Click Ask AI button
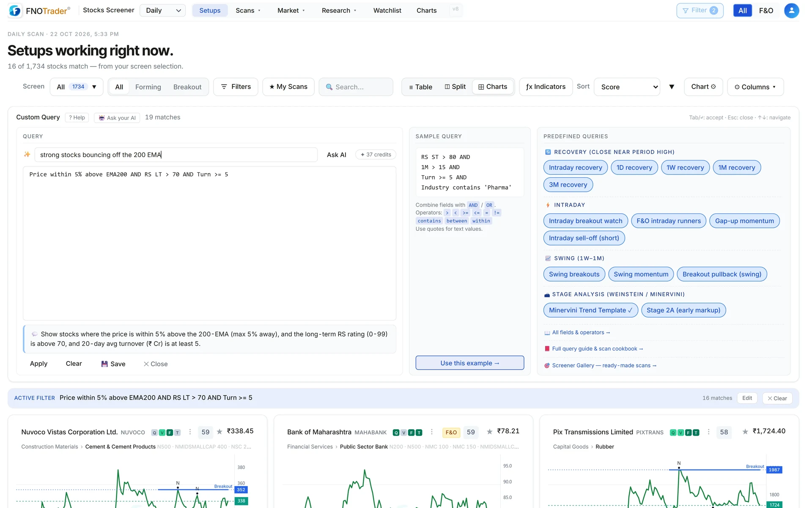The height and width of the screenshot is (508, 812). click(336, 155)
